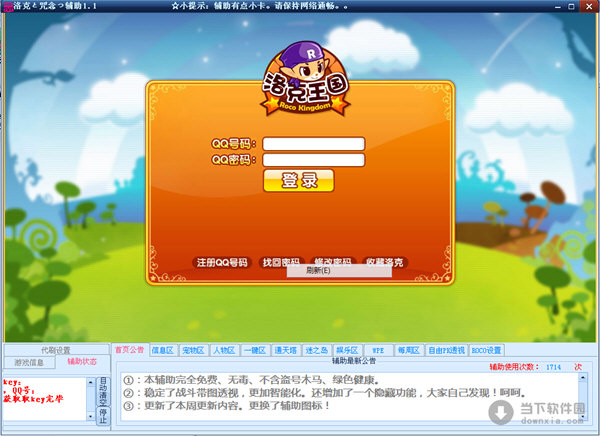
Task: Click the yellow 登录 login button
Action: coord(298,180)
